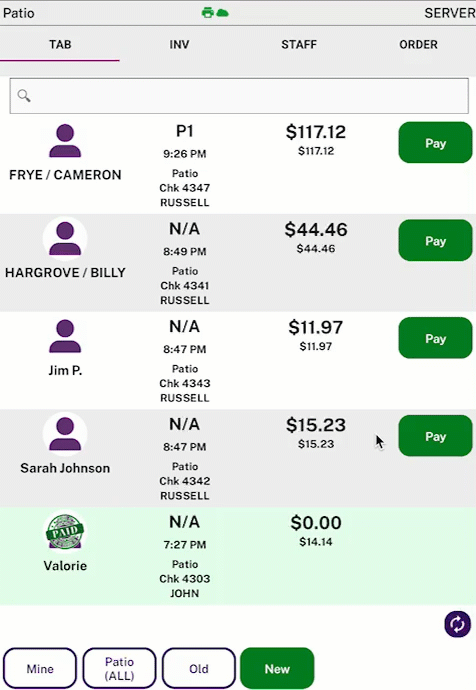Viewport: 476px width, 690px height.
Task: Open Valorie's PAID stamp icon
Action: [65, 531]
